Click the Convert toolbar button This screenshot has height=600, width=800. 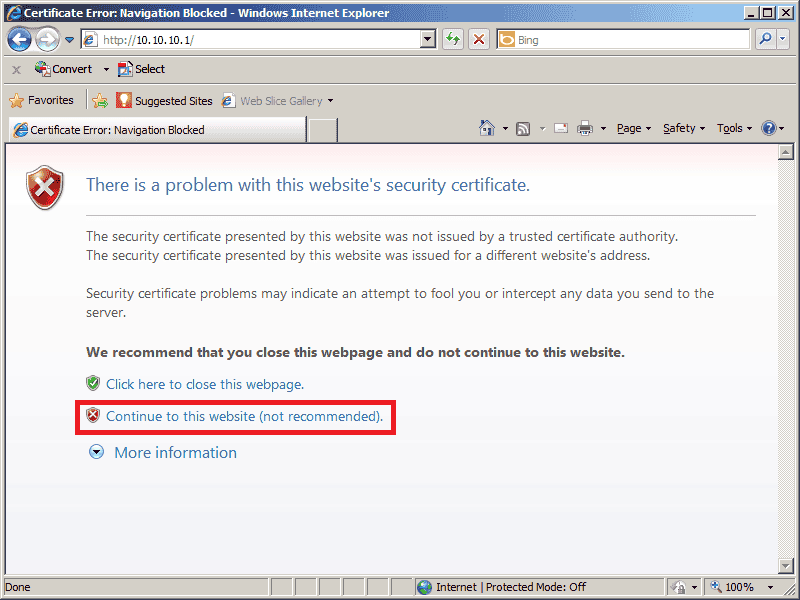[x=63, y=69]
